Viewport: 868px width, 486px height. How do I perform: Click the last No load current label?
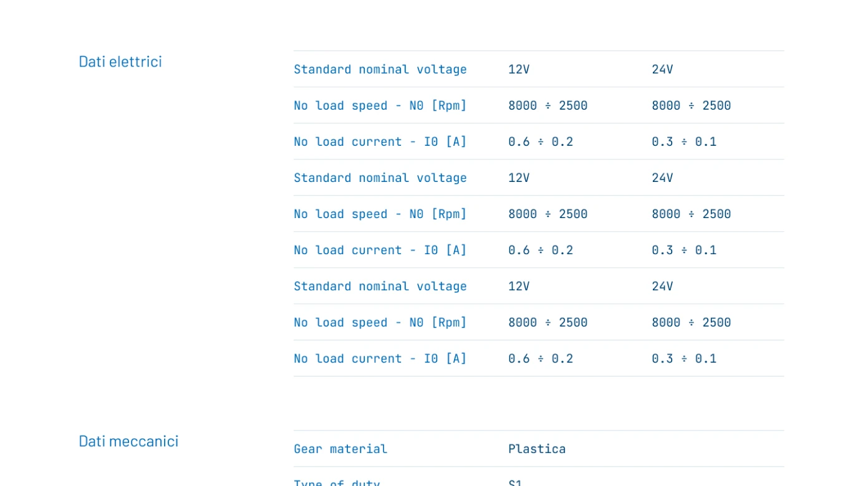point(380,358)
